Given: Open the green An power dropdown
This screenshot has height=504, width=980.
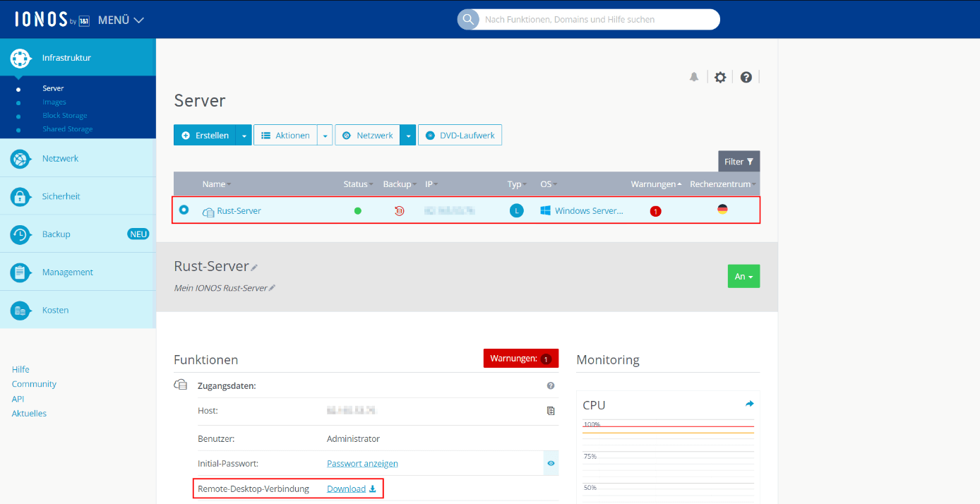Looking at the screenshot, I should tap(743, 276).
